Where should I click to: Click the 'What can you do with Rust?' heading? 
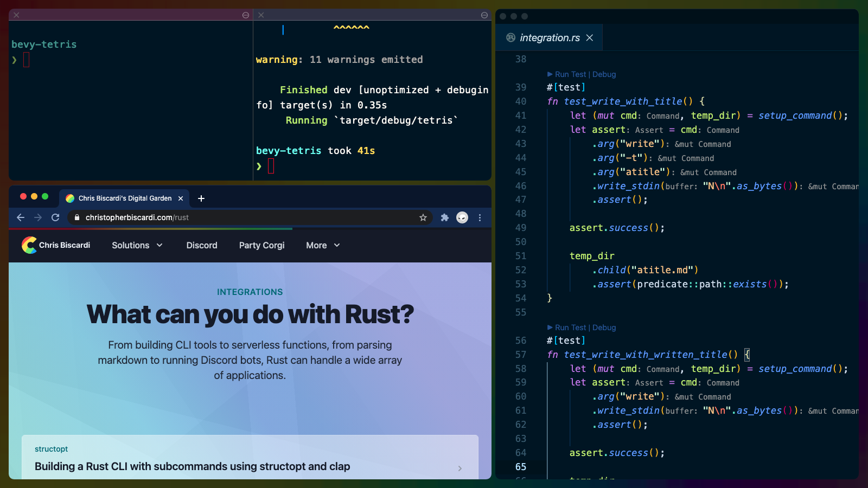[x=250, y=314]
